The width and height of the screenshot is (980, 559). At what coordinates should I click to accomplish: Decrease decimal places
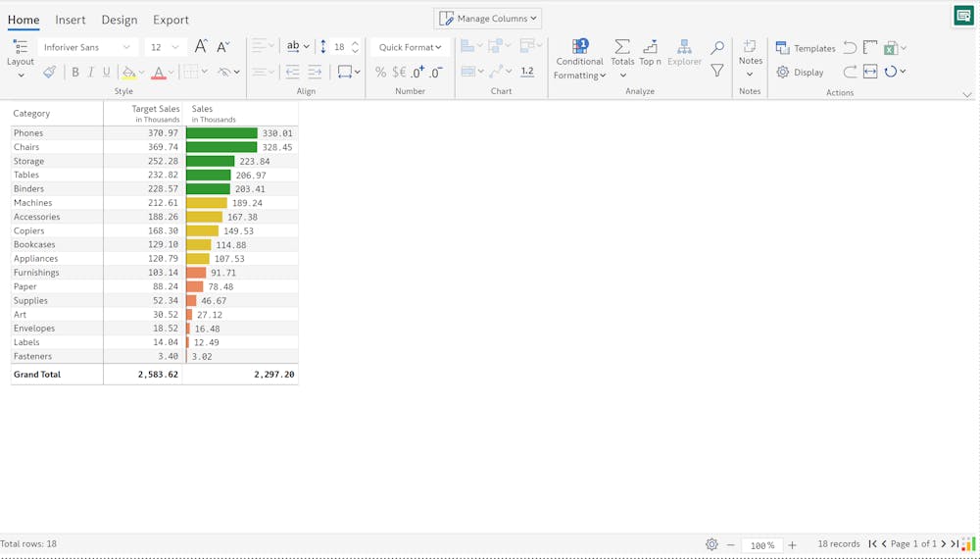436,72
